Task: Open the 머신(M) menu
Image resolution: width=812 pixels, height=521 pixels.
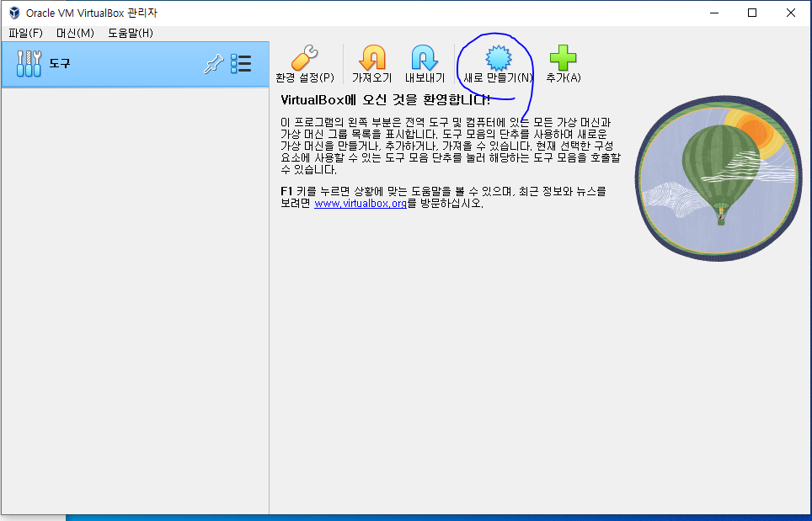Action: [75, 33]
